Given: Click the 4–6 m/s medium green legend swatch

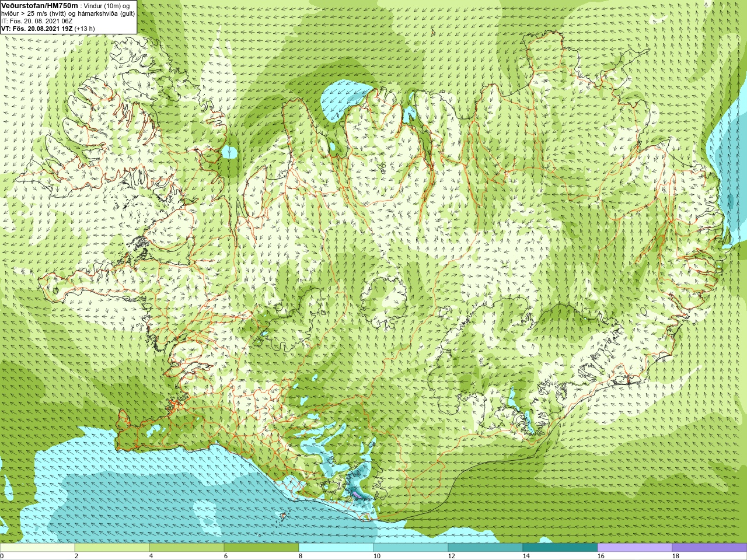Looking at the screenshot, I should click(x=187, y=548).
